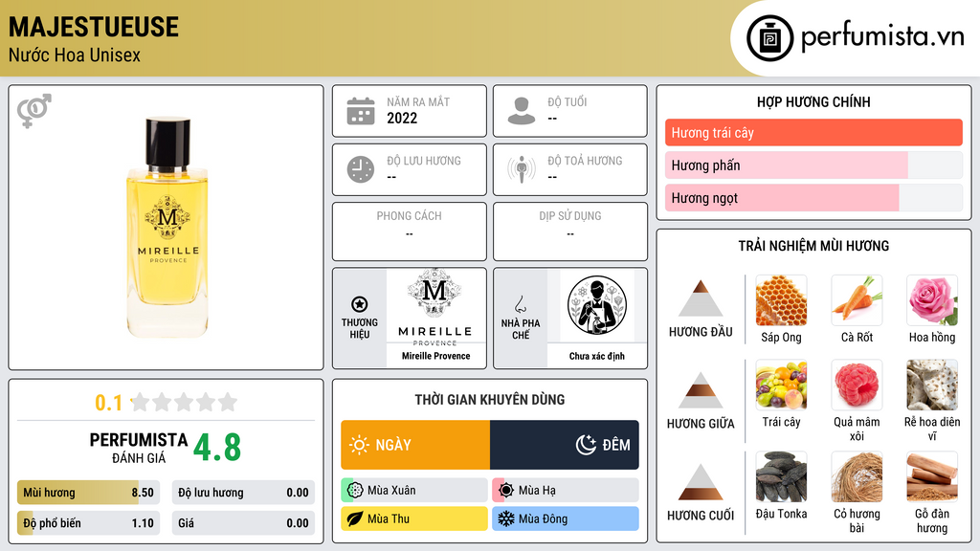Click the Majestueuse perfume bottle photo
This screenshot has width=980, height=551.
[167, 228]
